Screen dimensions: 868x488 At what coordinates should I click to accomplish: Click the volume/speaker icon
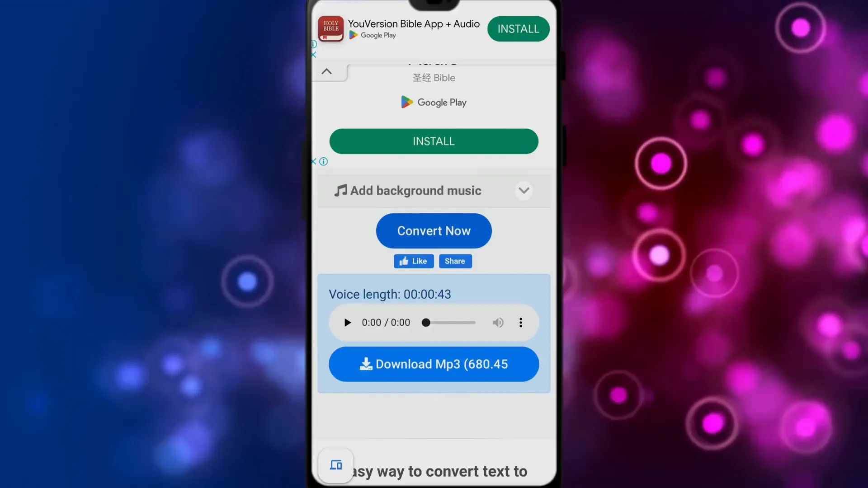498,322
